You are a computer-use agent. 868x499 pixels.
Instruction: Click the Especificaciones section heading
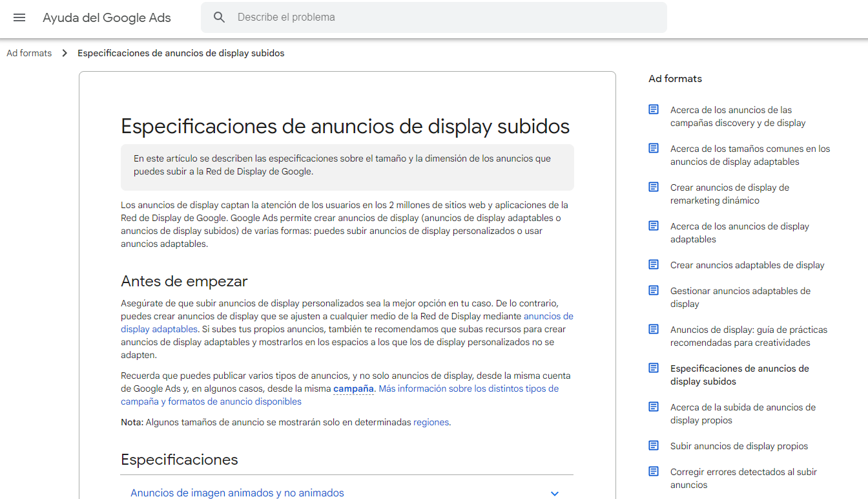point(180,460)
